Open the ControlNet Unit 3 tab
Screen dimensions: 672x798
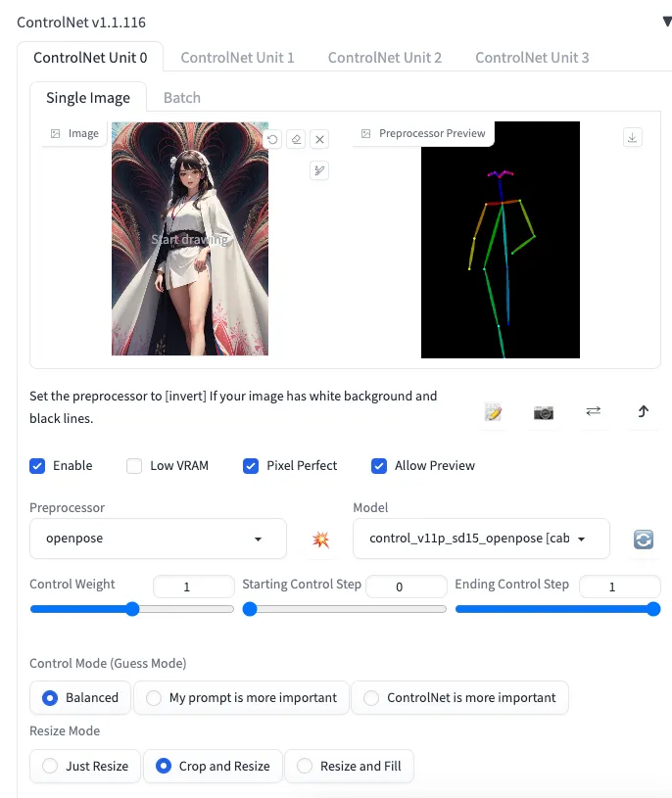[x=532, y=58]
